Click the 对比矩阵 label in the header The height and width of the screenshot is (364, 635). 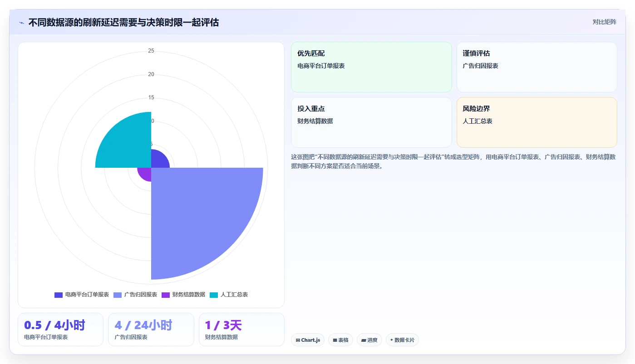604,22
